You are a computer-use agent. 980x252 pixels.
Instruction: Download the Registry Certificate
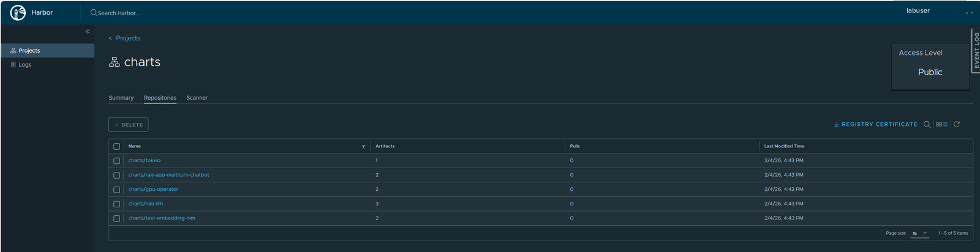[x=876, y=124]
